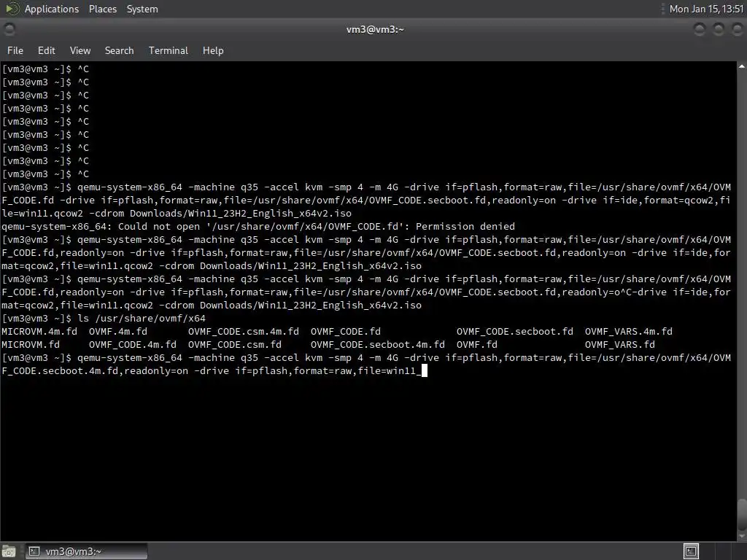Screen dimensions: 747x560
Task: Click OVMF_CODE.secboot.fd in the listing
Action: (x=514, y=332)
